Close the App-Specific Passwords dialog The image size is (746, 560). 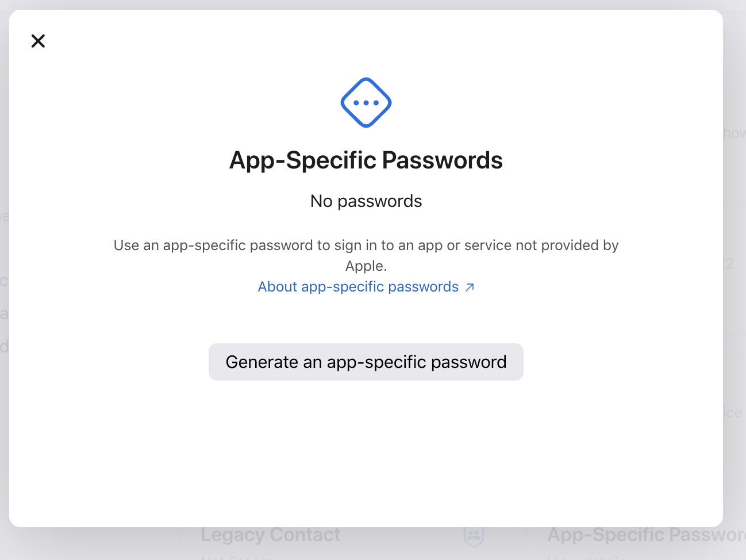(x=38, y=41)
